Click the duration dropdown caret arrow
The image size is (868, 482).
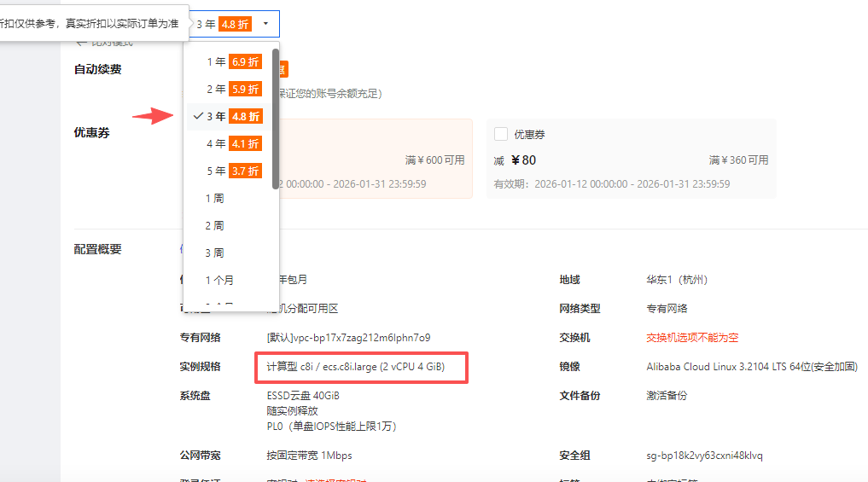coord(265,24)
